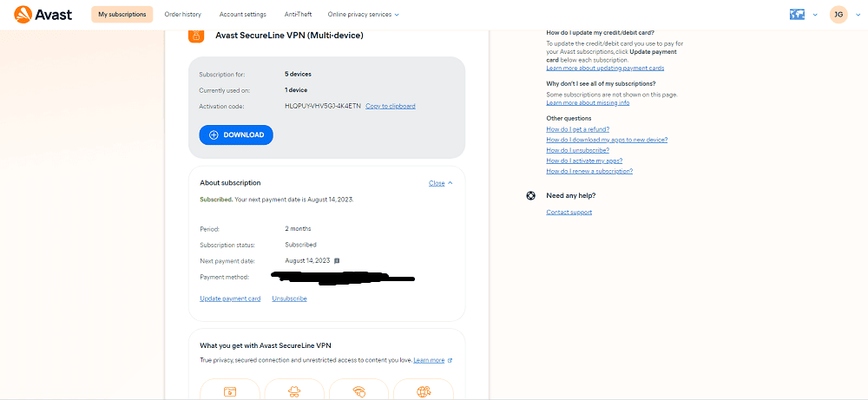Click the blue DOWNLOAD button
Screen dimensions: 868x400
click(236, 135)
